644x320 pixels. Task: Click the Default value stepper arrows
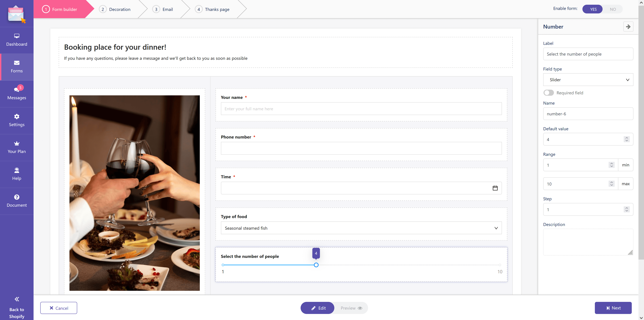tap(627, 139)
